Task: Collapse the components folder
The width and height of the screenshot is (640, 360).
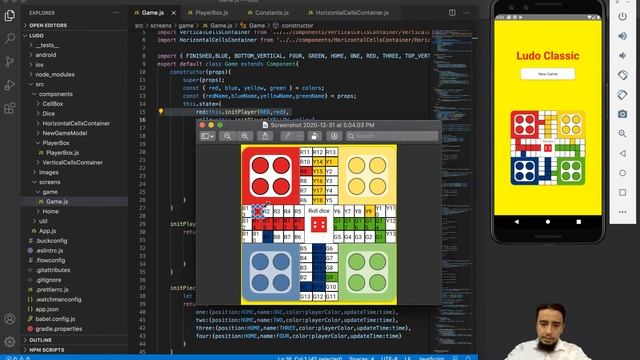Action: click(56, 94)
